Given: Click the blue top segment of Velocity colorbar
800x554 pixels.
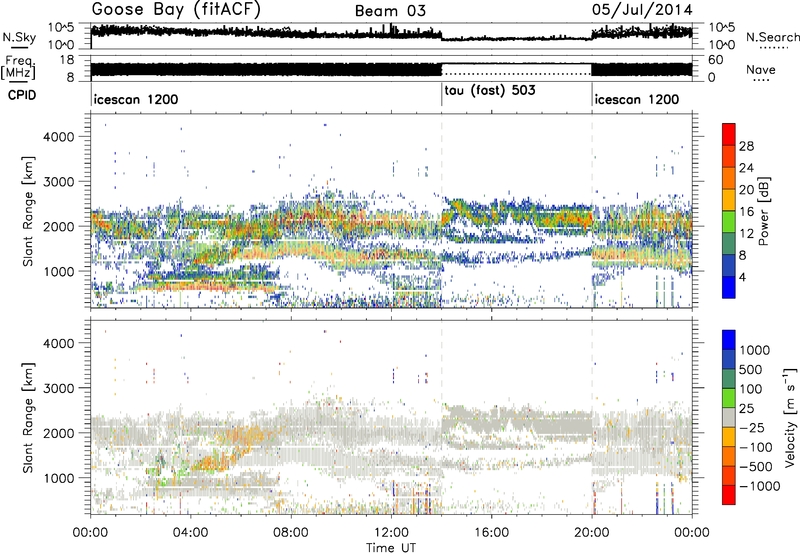Looking at the screenshot, I should click(x=729, y=340).
